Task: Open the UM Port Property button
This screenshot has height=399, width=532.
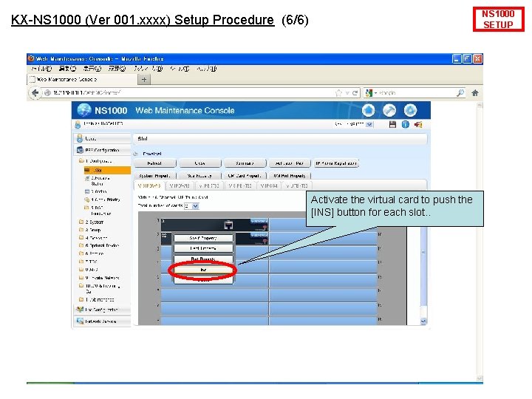Action: pyautogui.click(x=290, y=176)
